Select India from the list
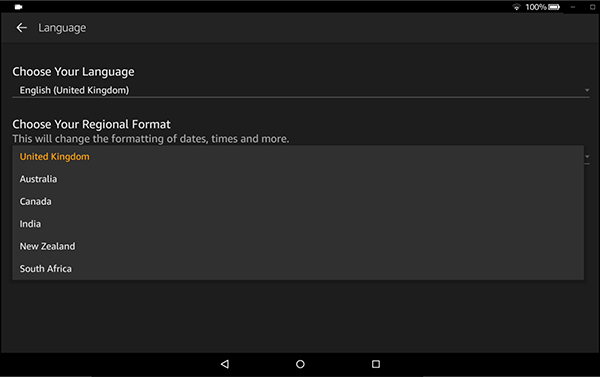 (298, 224)
